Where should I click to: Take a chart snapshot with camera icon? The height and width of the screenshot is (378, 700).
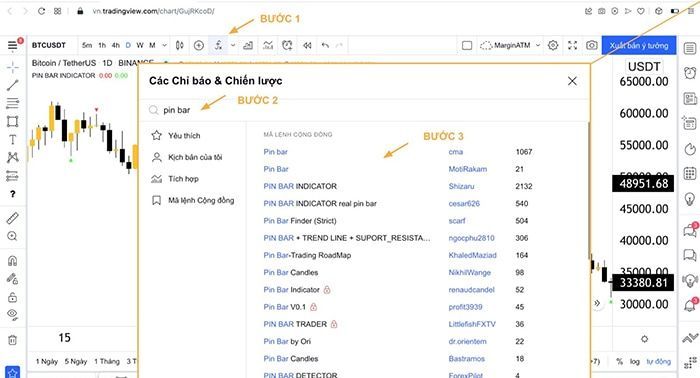(592, 45)
